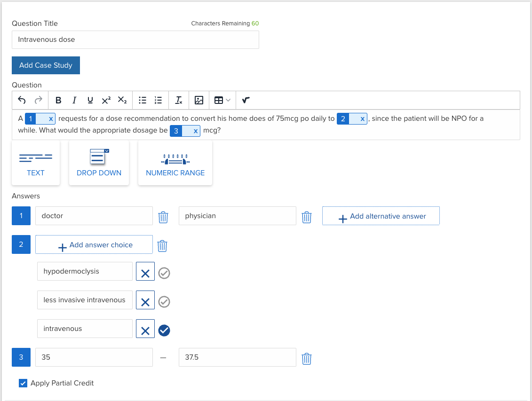Image resolution: width=532 pixels, height=401 pixels.
Task: Mark 'less invasive intravenous' as correct
Action: [x=164, y=302]
